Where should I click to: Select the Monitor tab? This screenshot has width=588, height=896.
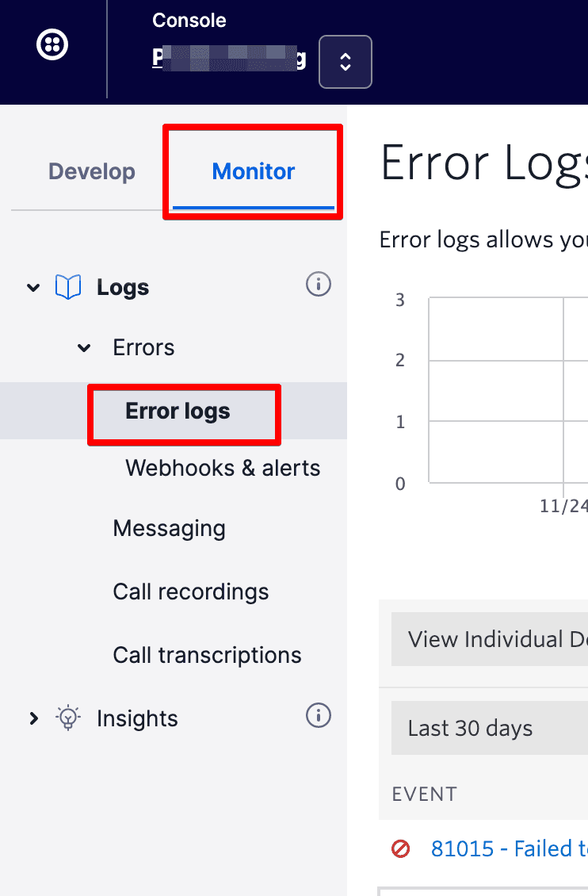tap(253, 170)
